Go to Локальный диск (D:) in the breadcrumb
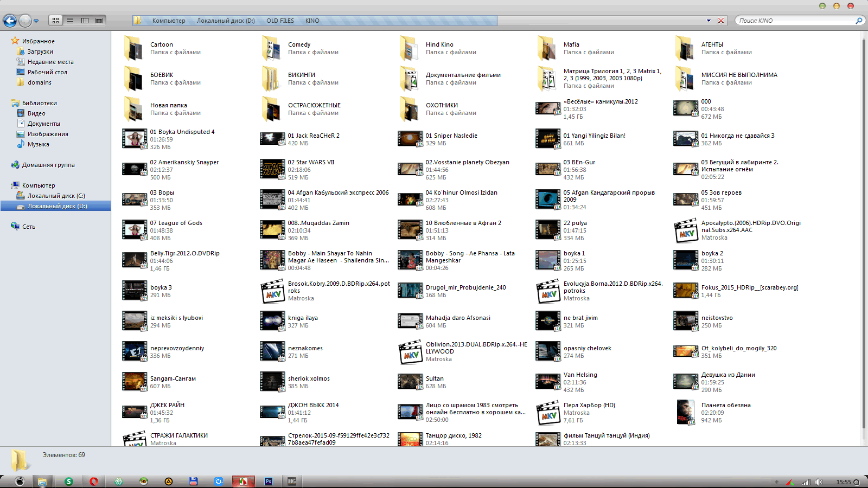868x488 pixels. tap(226, 21)
